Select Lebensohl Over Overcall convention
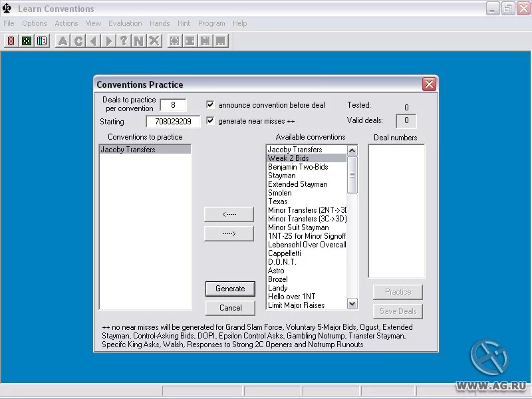 [307, 245]
